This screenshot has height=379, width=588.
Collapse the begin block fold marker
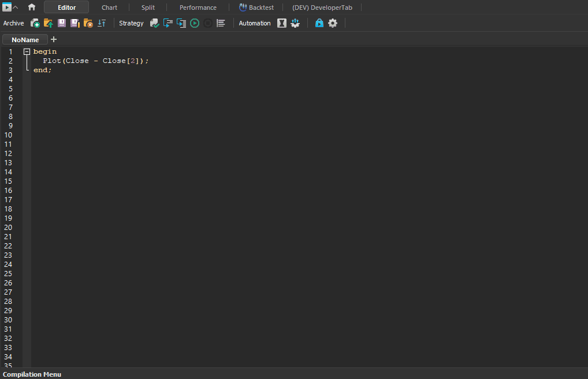click(x=27, y=51)
